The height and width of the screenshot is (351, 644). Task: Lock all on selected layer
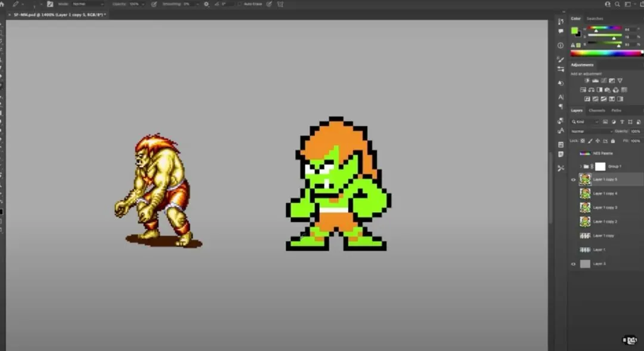613,141
